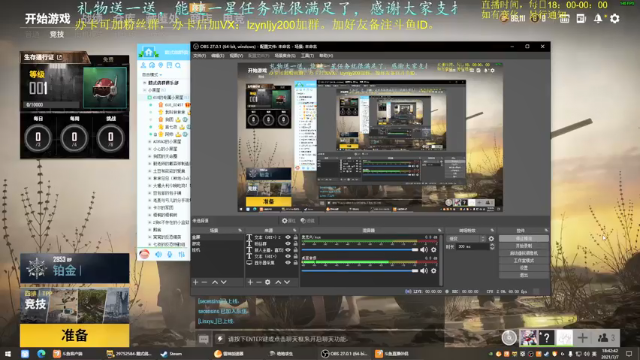Pop out the audio mixer dock panel

440,231
